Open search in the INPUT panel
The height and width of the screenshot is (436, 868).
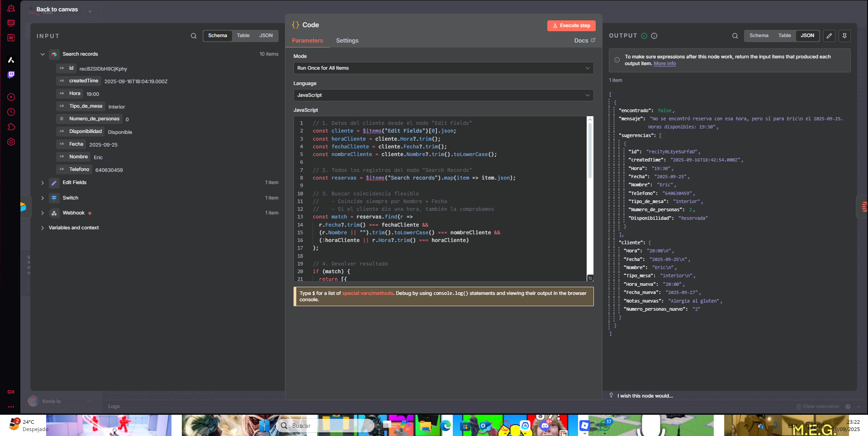point(194,36)
